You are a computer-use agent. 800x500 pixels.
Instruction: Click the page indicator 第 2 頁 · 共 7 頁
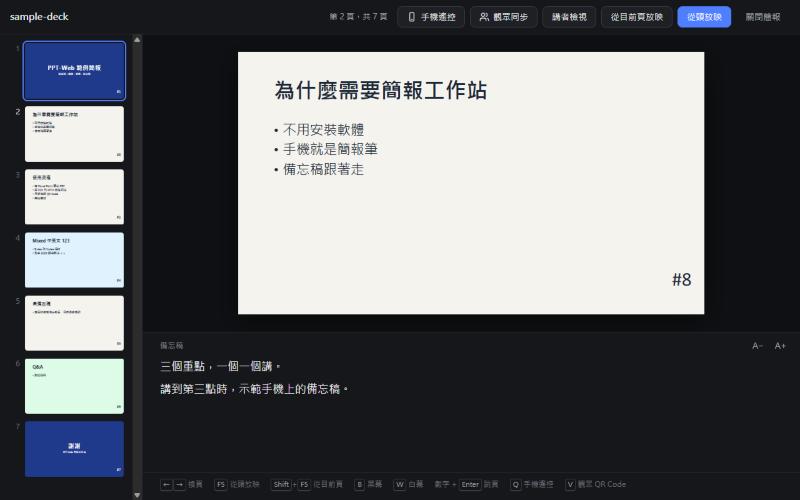click(358, 17)
